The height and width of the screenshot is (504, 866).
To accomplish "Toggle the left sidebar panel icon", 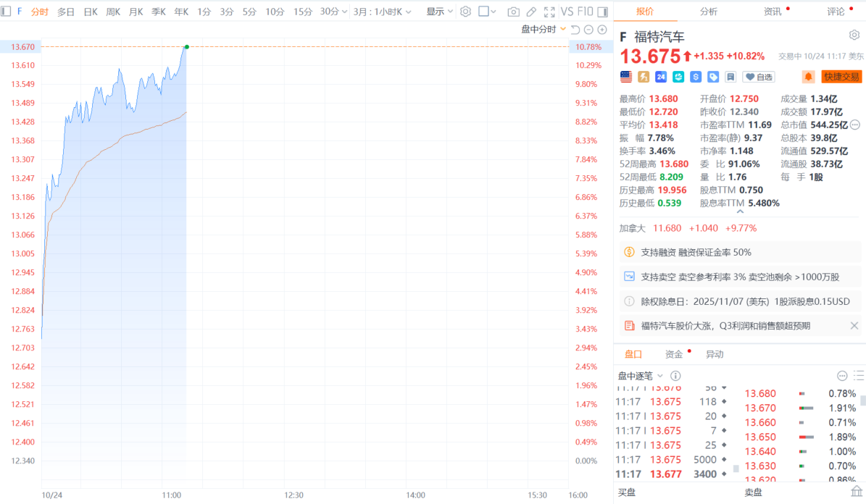I will pos(6,11).
